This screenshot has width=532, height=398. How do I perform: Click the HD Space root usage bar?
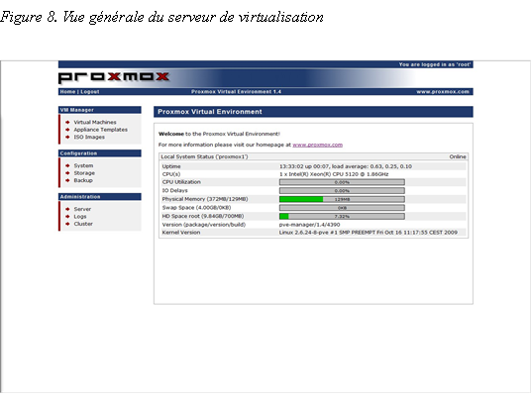point(342,216)
